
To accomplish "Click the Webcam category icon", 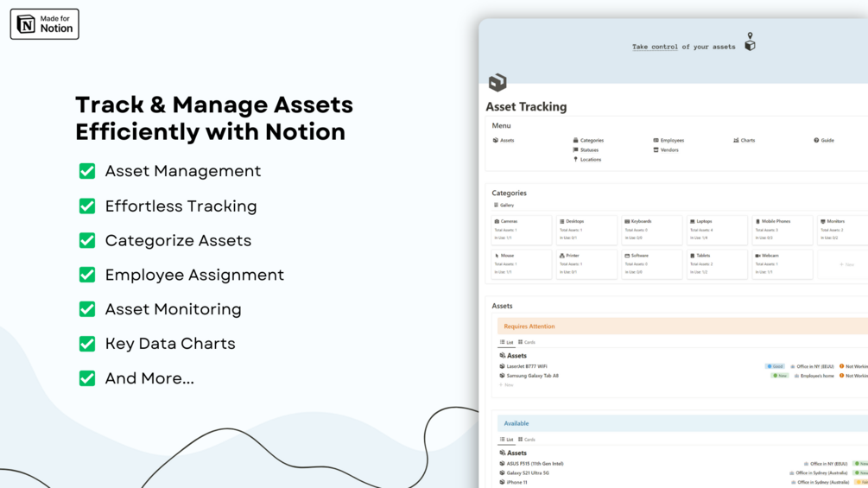I will click(757, 256).
